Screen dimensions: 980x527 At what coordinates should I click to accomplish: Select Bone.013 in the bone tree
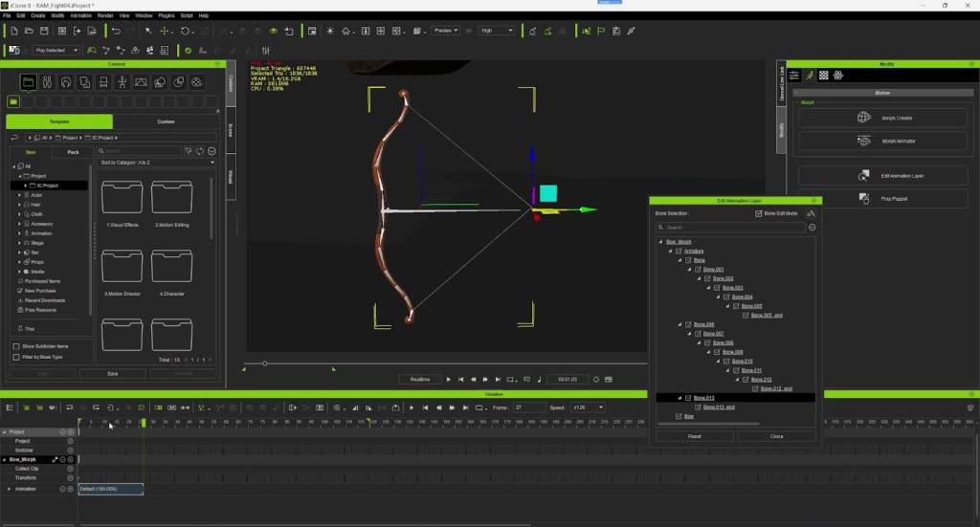703,398
